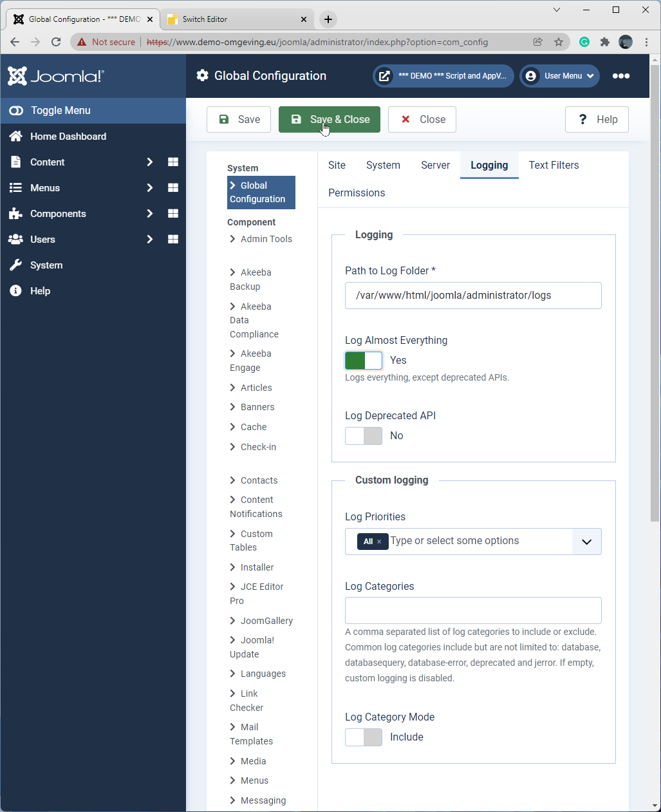This screenshot has width=661, height=812.
Task: Click the Joomla logo in the sidebar
Action: (55, 76)
